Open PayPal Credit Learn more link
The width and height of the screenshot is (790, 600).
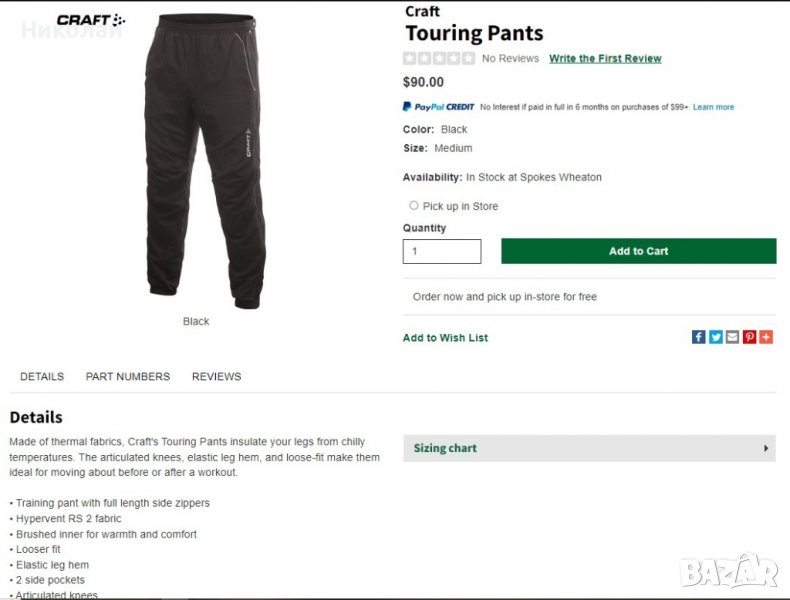pos(713,107)
